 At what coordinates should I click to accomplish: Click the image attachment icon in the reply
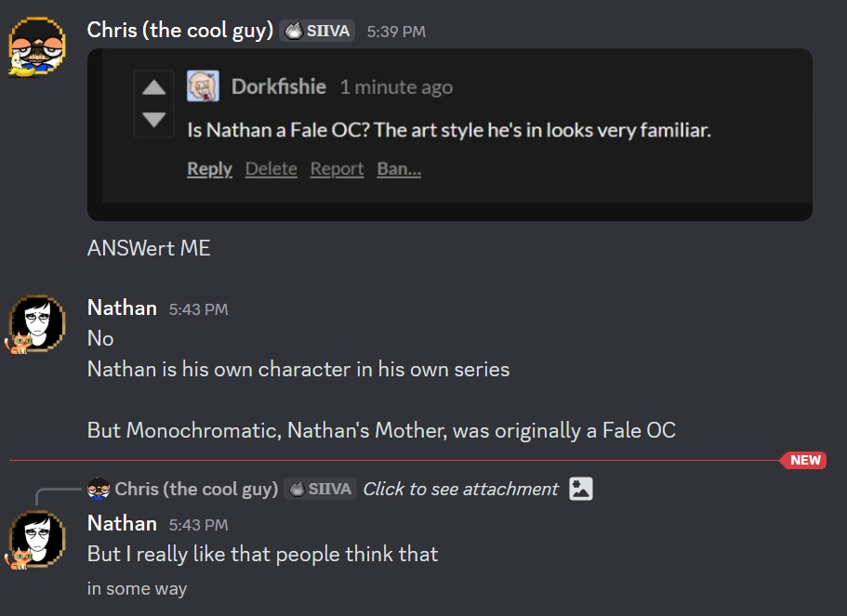click(x=581, y=489)
